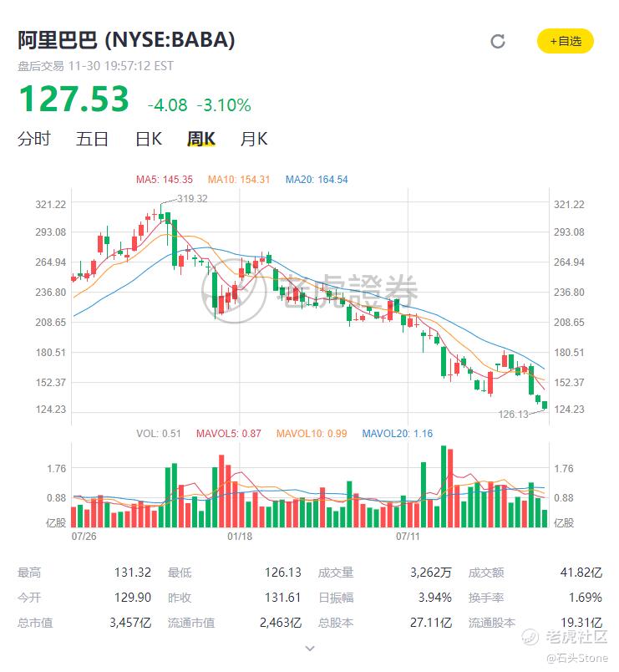Click the last weekly candlestick on chart

pos(545,405)
